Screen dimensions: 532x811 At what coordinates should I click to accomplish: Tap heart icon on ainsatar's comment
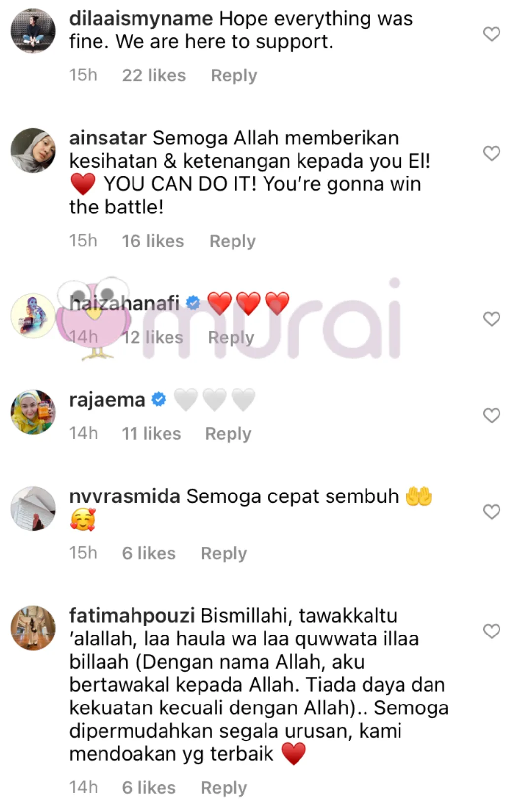pyautogui.click(x=491, y=153)
